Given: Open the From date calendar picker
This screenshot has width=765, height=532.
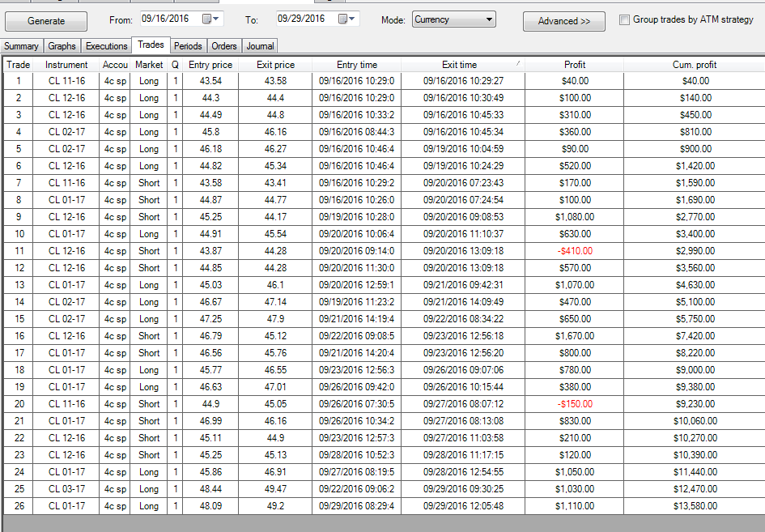Looking at the screenshot, I should pos(211,19).
